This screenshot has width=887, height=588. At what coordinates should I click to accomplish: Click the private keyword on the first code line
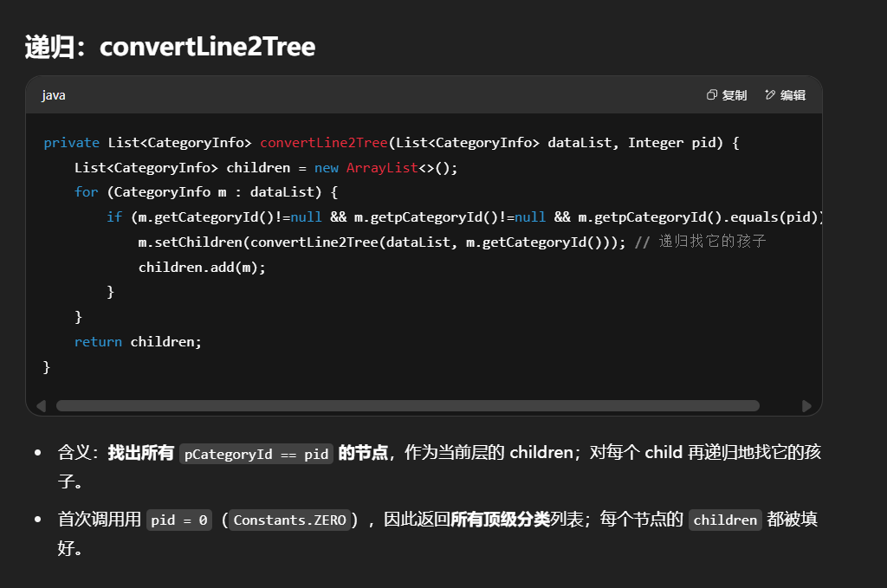[71, 143]
